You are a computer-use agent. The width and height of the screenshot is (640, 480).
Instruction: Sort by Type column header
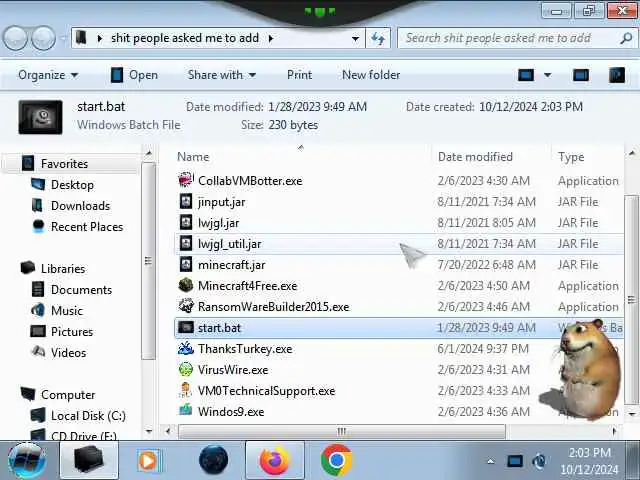coord(589,157)
